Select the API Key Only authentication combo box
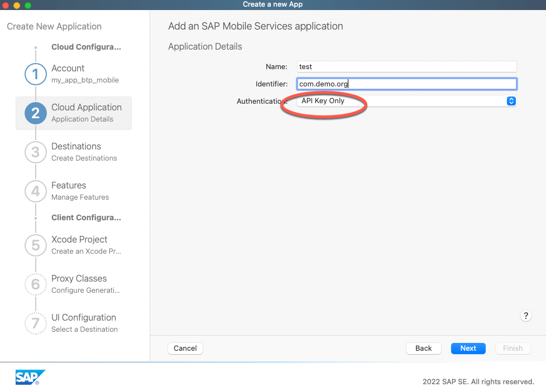Screen dimensions: 546x392 [407, 101]
